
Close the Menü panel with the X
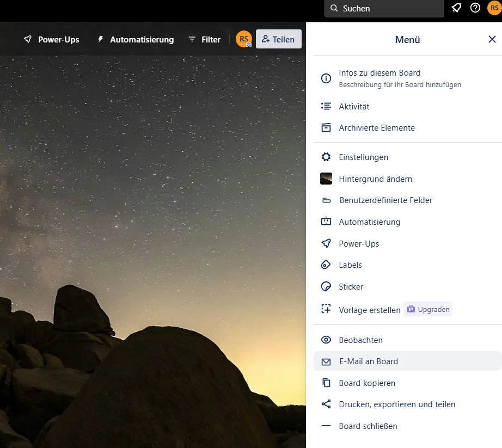click(x=492, y=39)
